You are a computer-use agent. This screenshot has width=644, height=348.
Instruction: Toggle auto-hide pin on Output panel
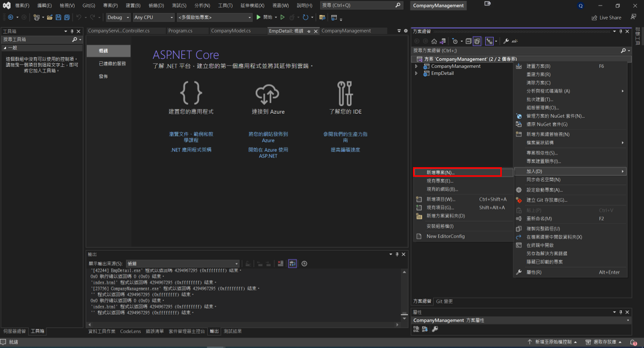[397, 254]
